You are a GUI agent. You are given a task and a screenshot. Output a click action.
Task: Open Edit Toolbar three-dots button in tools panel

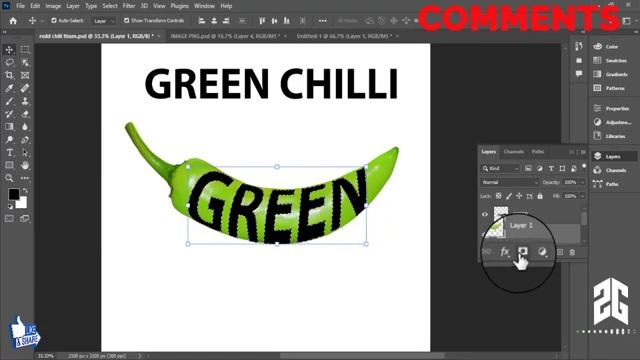click(25, 178)
